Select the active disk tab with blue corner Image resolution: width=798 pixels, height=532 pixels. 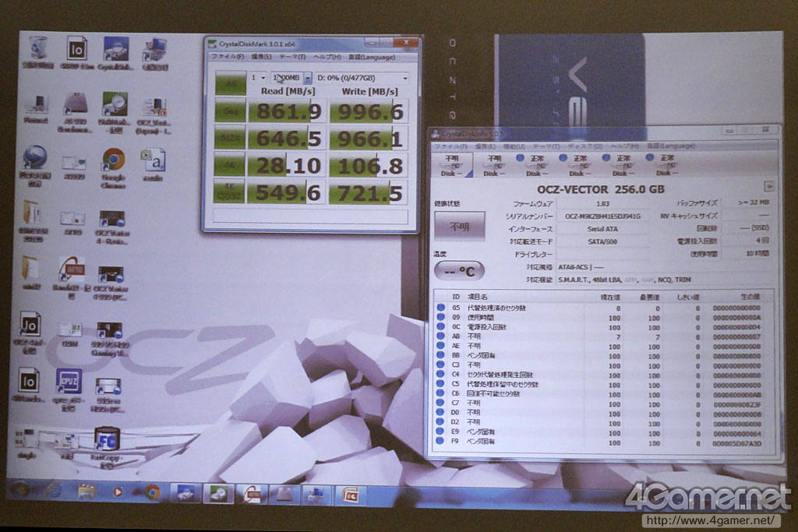coord(451,166)
